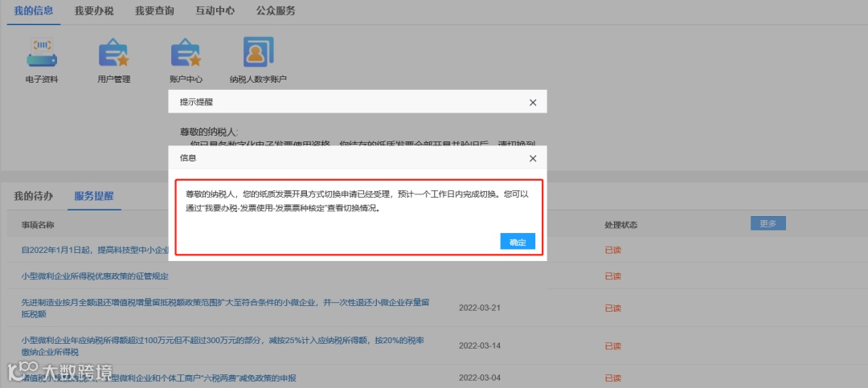Close the 提示提醒 dialog
The image size is (868, 388).
pos(533,102)
